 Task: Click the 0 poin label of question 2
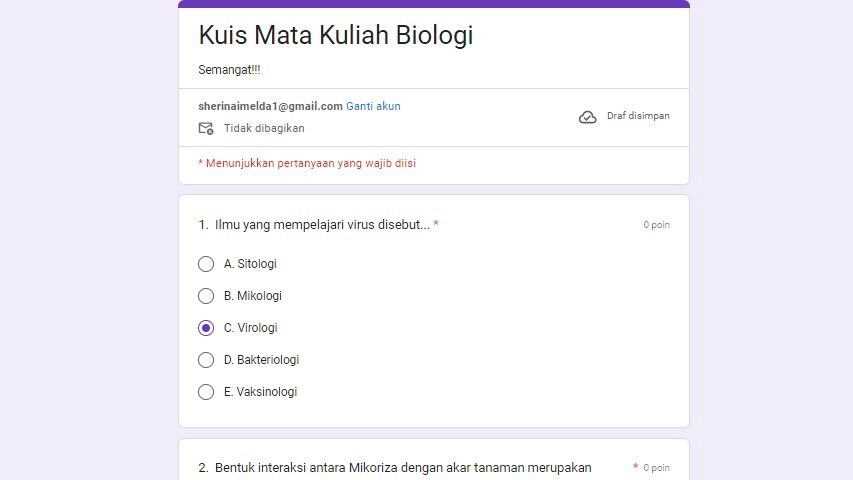click(656, 468)
